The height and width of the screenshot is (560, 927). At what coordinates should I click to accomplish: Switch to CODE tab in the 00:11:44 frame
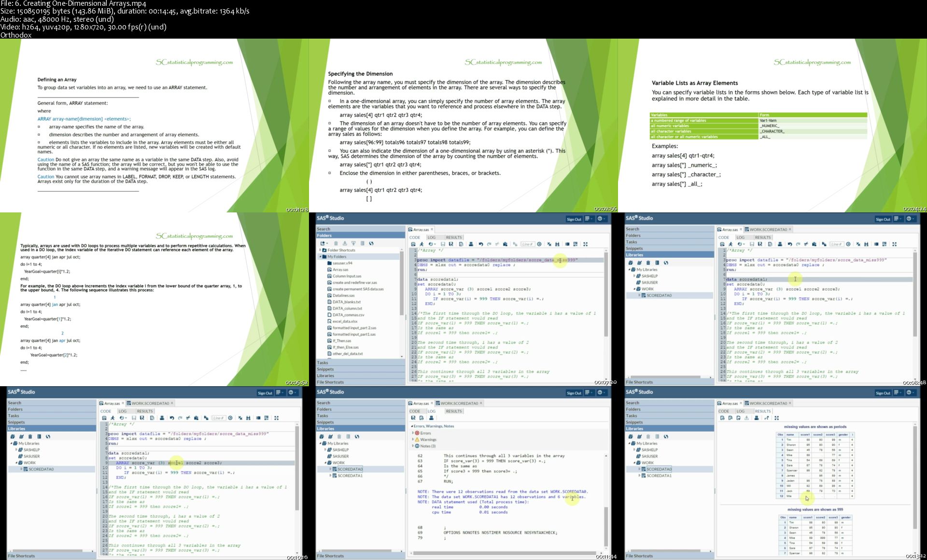[415, 411]
